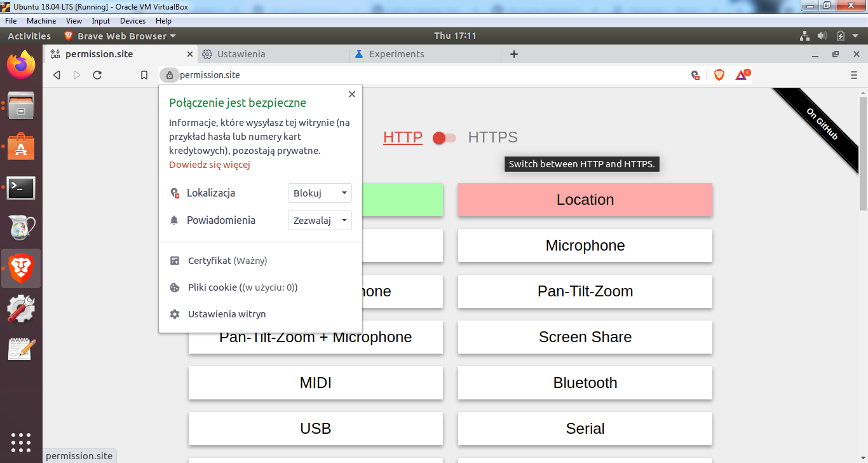
Task: Click the Serial button
Action: point(585,429)
